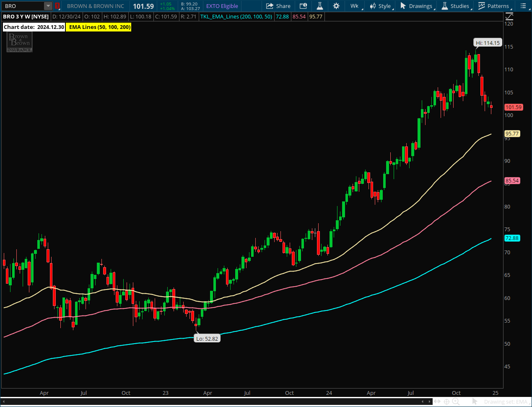Click the bid/ask B: 99.20 A: 103.27 display
This screenshot has width=532, height=407.
click(190, 6)
